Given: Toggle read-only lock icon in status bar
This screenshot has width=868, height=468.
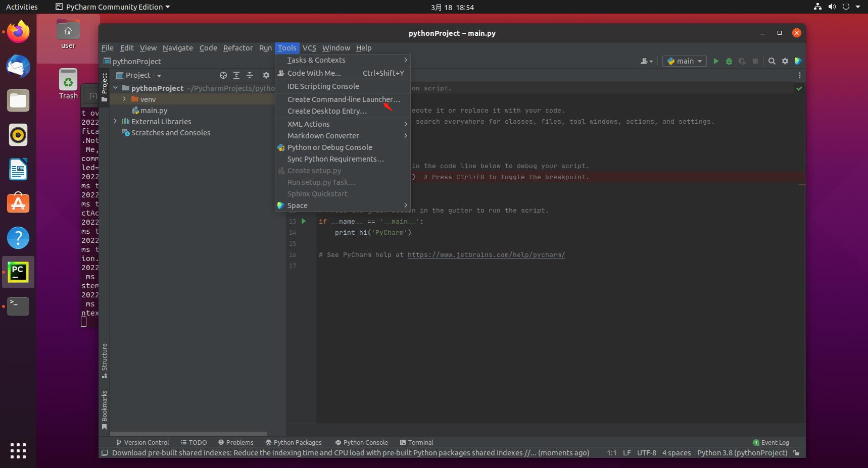Looking at the screenshot, I should tap(796, 453).
